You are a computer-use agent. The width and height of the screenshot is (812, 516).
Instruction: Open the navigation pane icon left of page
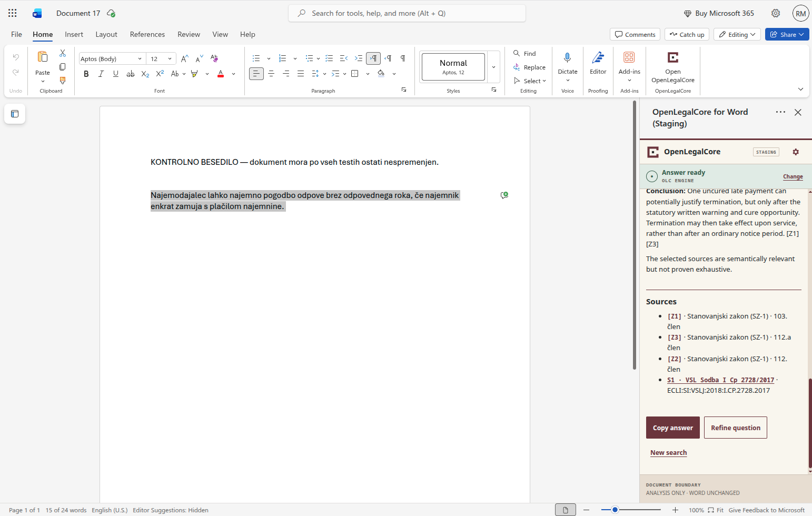pos(15,114)
